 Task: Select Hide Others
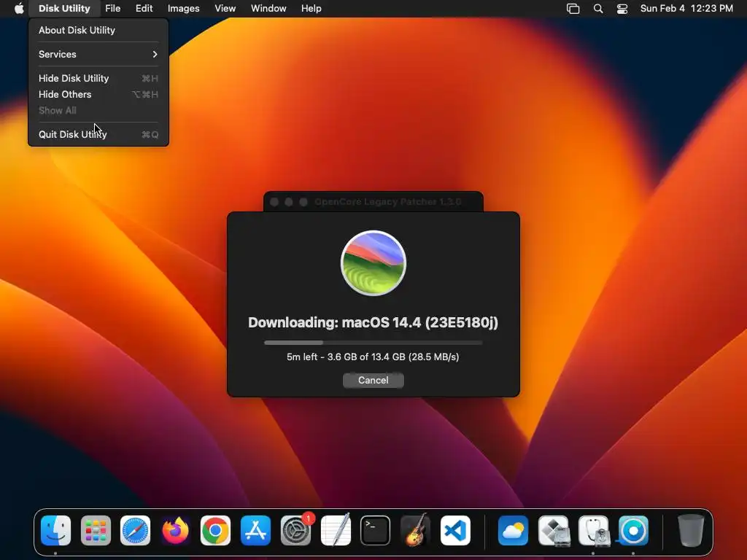pos(98,94)
